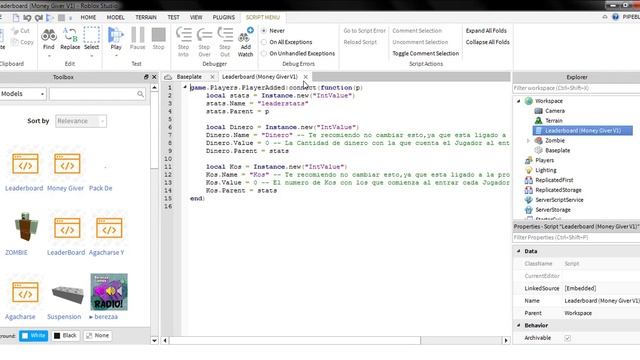Click the Step Over debugger icon
Screen dimensions: 640x360
pyautogui.click(x=204, y=42)
